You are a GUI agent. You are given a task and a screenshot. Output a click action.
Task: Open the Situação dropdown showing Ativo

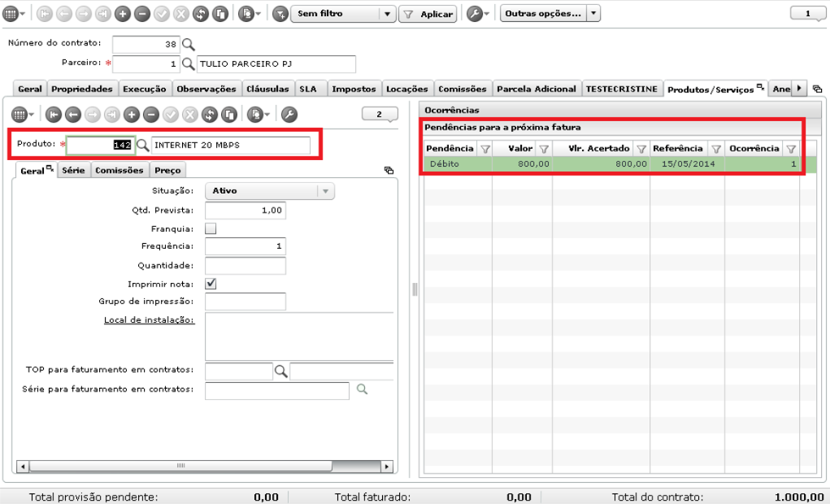click(x=269, y=191)
